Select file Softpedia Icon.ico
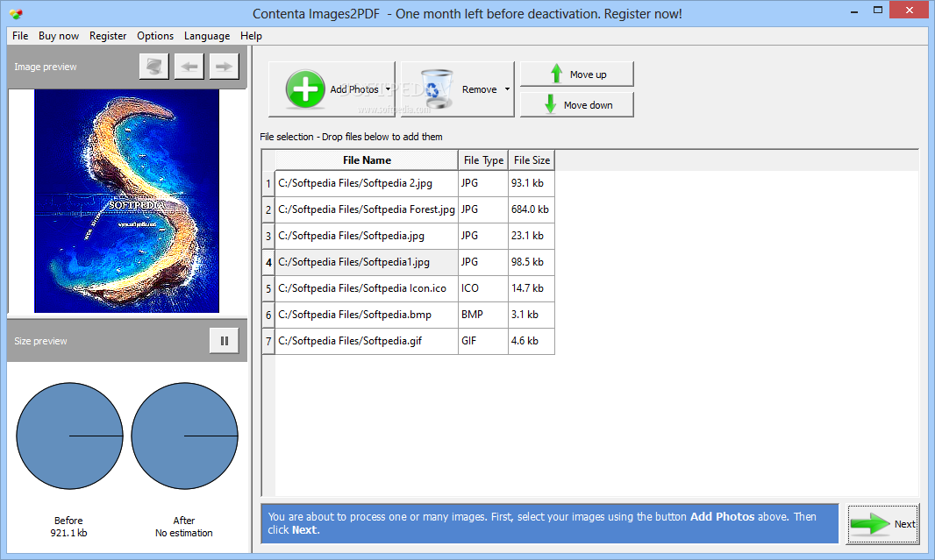 pyautogui.click(x=366, y=288)
